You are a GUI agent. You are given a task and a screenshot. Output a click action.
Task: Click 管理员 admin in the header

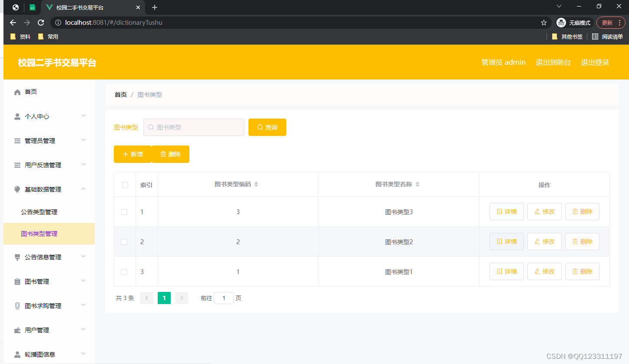(x=503, y=62)
